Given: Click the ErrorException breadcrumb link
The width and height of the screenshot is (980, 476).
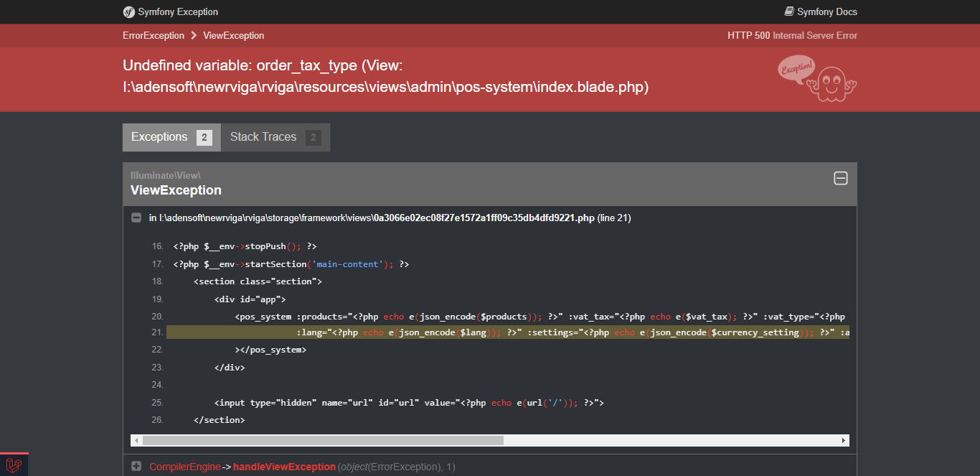Looking at the screenshot, I should coord(154,35).
